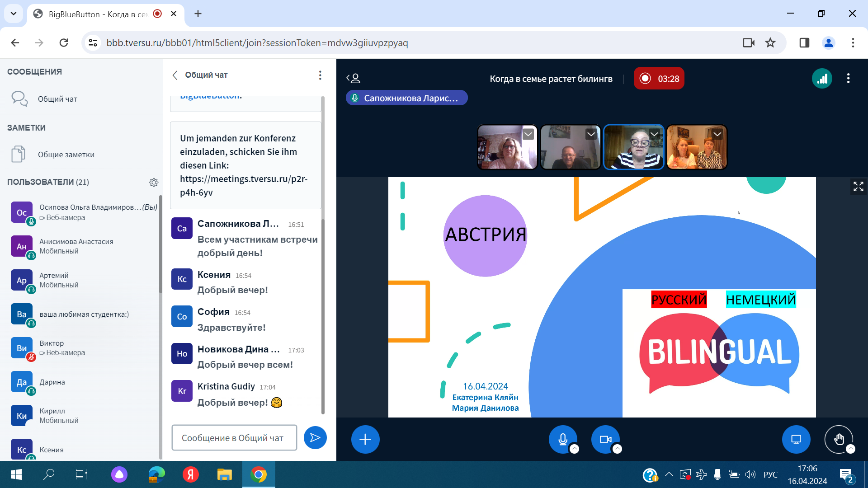Toggle the users and messages panel
The image size is (868, 488).
pos(353,78)
